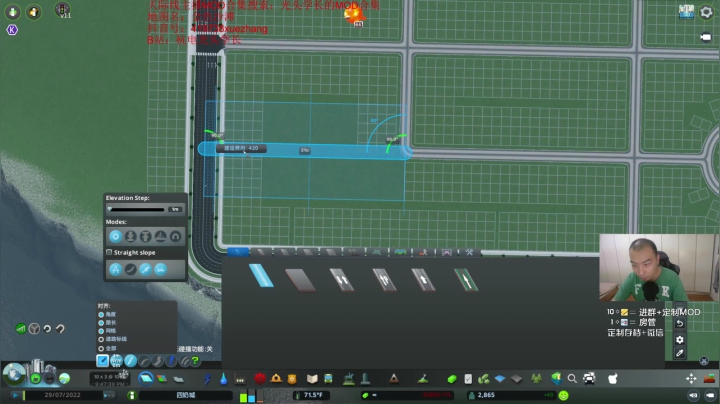Viewport: 720px width, 404px height.
Task: Open the landscaping terrain tool icon
Action: click(x=423, y=379)
